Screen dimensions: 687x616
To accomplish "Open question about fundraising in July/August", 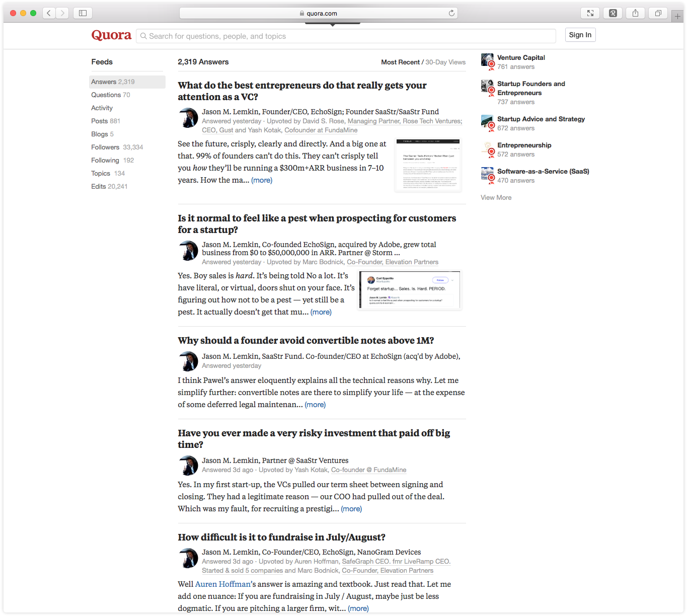I will tap(282, 537).
